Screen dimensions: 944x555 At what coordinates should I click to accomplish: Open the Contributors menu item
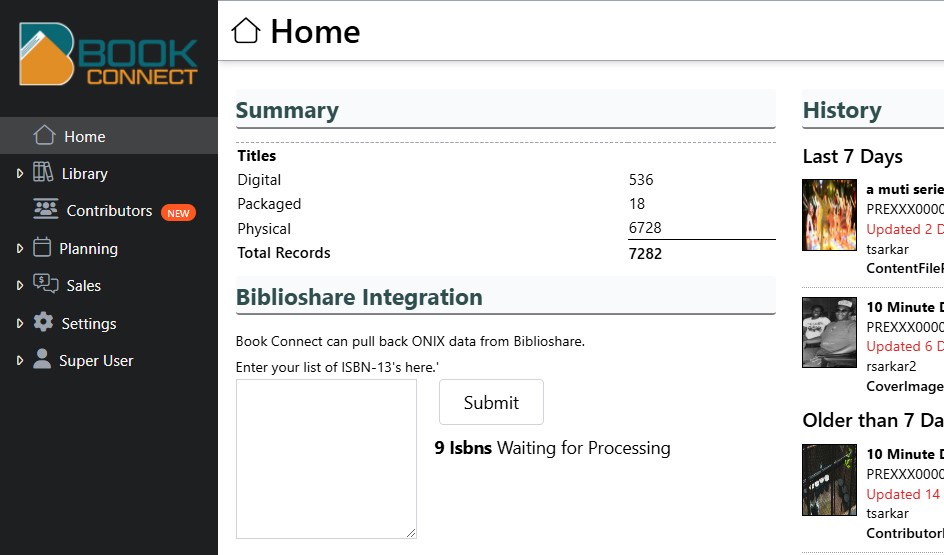(109, 211)
